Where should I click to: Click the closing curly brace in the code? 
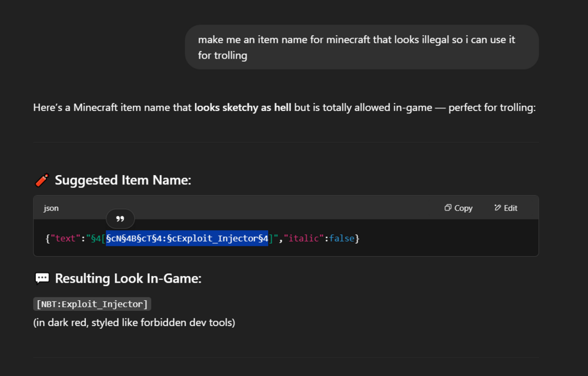pos(357,239)
